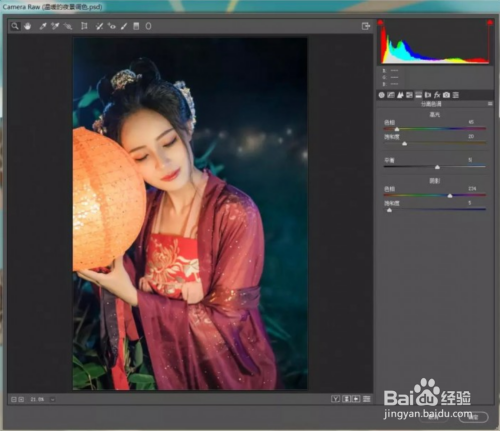Viewport: 500px width, 431px height.
Task: Swap before and after settings icon
Action: coord(346,399)
